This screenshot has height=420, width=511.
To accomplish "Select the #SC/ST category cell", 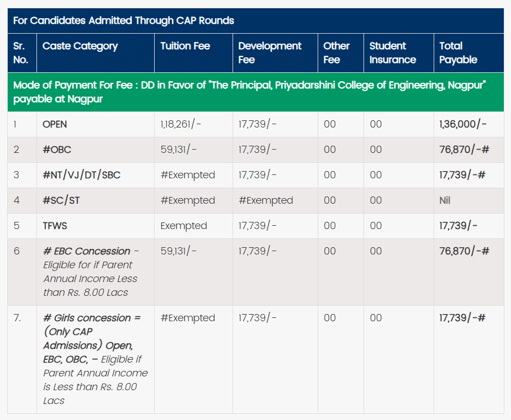I will 61,200.
